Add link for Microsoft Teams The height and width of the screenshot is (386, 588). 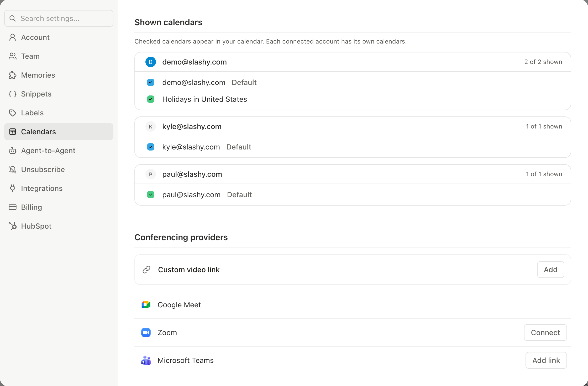click(x=546, y=360)
